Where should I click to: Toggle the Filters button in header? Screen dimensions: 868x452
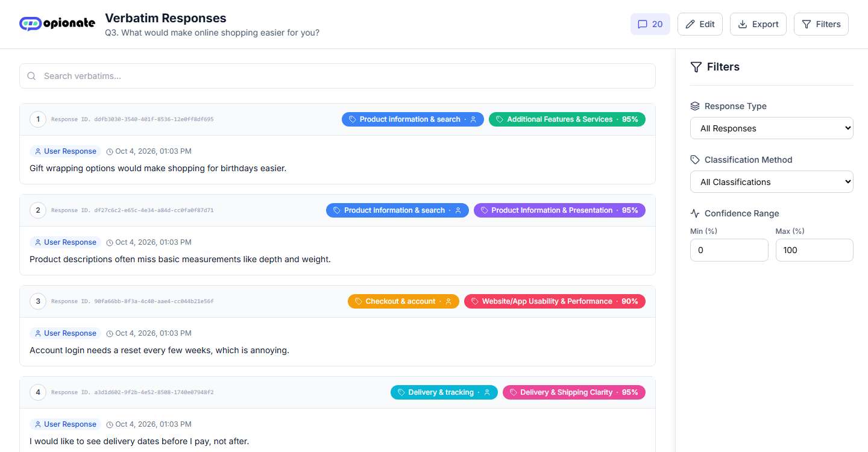tap(821, 24)
